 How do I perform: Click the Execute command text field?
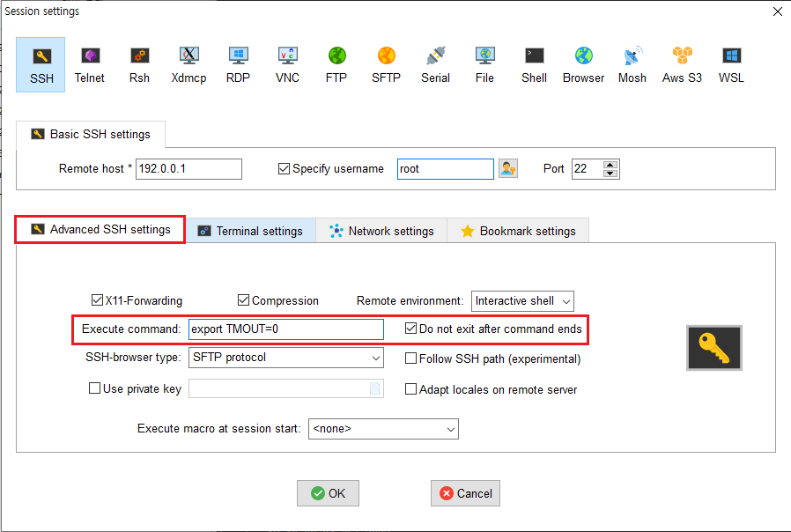tap(286, 329)
